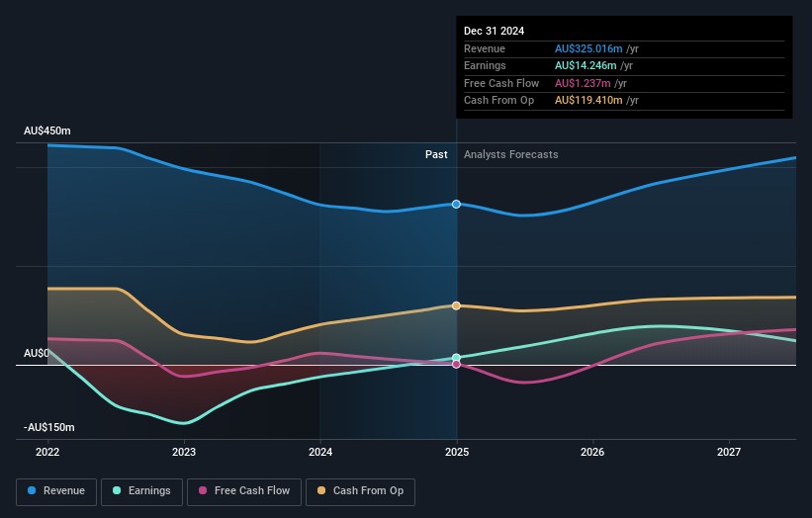
Task: Toggle the Cash From Op legend item
Action: [x=360, y=490]
